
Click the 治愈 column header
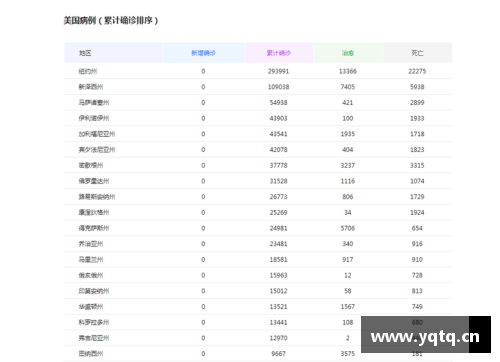tap(348, 53)
